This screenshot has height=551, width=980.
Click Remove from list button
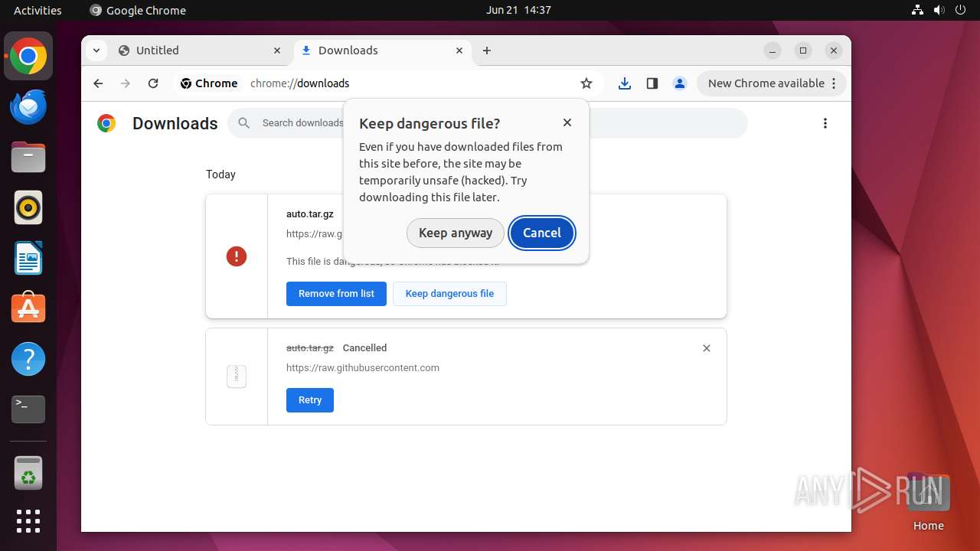tap(336, 294)
